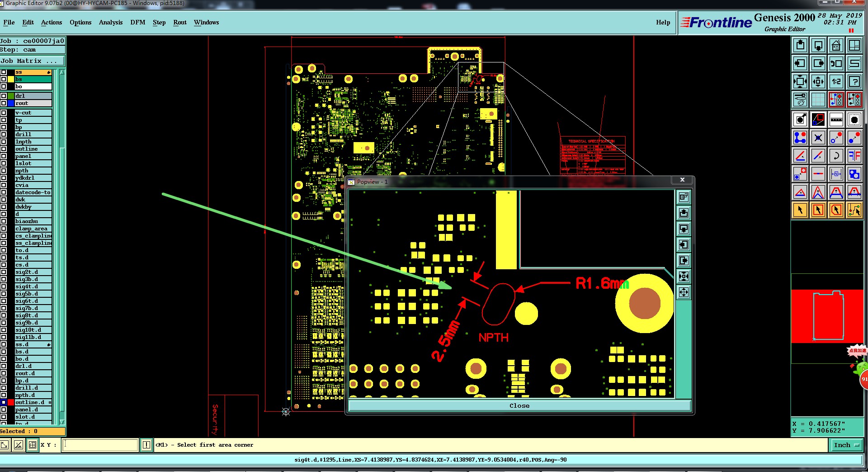Click the exclamation mark icon beside XY field
The width and height of the screenshot is (868, 472).
click(146, 445)
